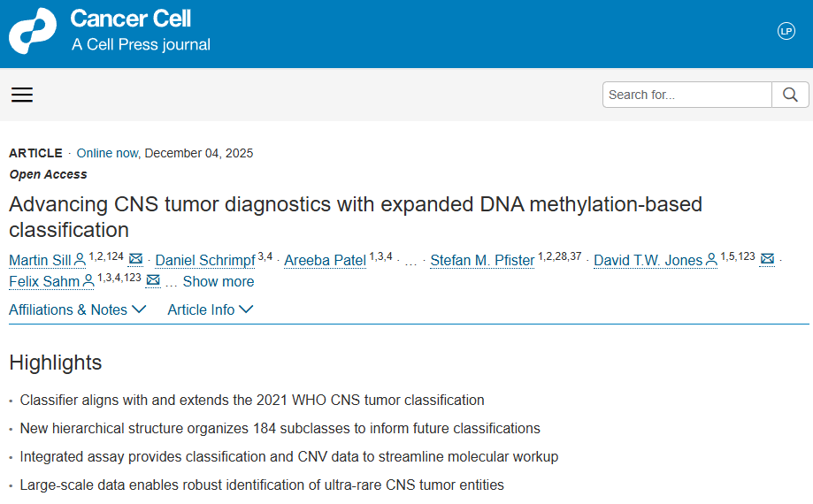The width and height of the screenshot is (813, 504).
Task: Click the person icon beside Martin Sill
Action: coord(80,260)
